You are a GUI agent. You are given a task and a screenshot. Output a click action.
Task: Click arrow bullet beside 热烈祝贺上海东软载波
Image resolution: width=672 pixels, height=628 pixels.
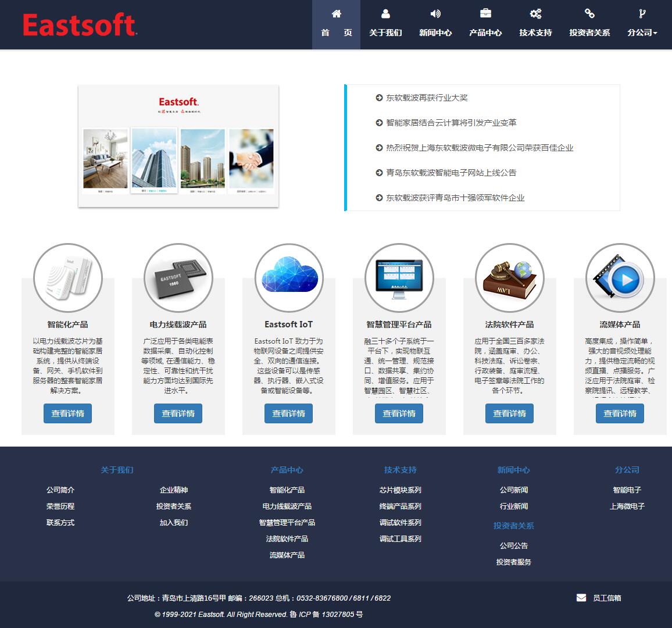tap(379, 148)
